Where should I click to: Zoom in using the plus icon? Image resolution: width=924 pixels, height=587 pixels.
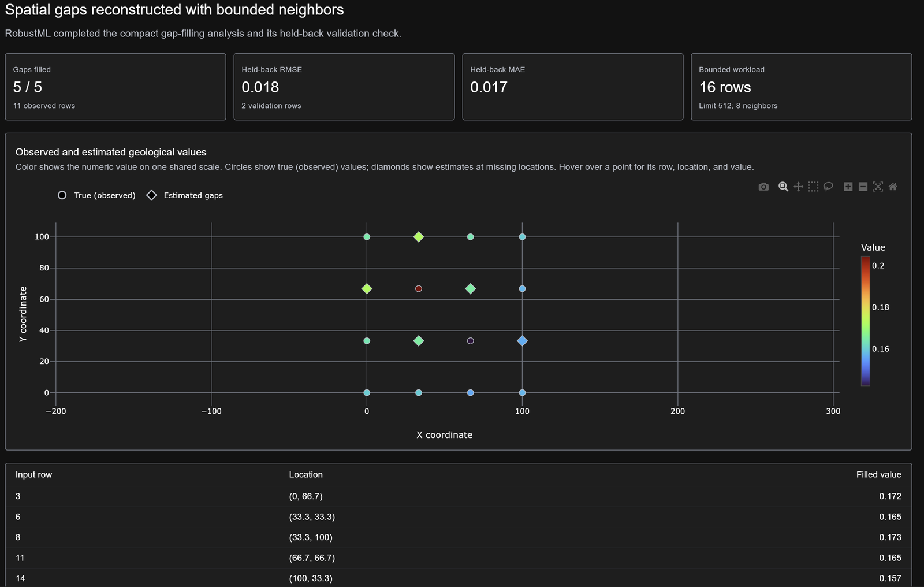tap(848, 187)
